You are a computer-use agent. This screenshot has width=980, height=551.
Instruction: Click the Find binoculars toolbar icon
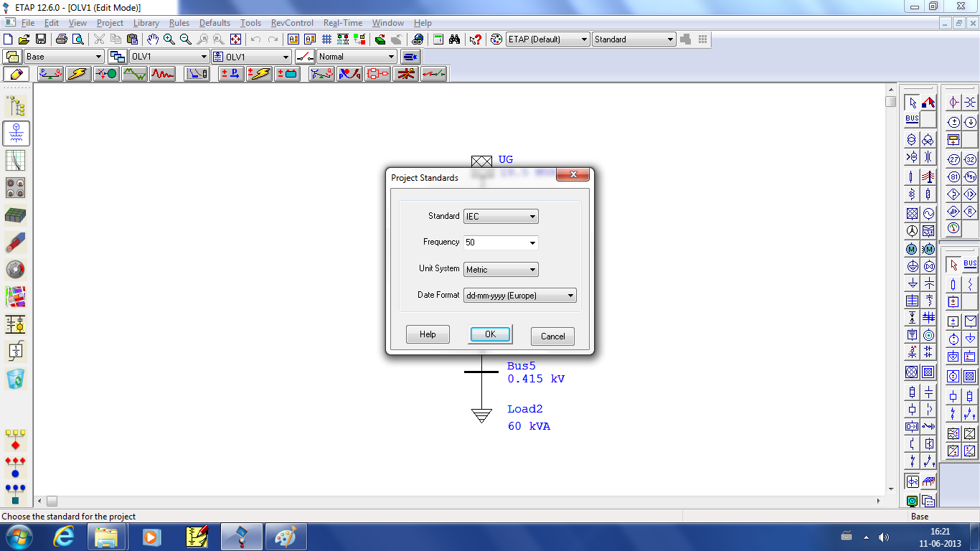pyautogui.click(x=455, y=39)
